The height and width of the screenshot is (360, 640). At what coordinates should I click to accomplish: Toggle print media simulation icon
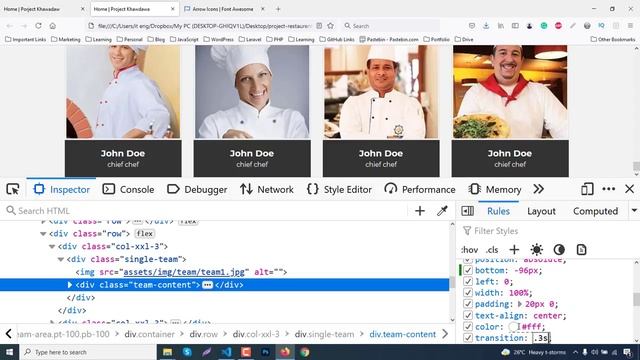point(582,249)
